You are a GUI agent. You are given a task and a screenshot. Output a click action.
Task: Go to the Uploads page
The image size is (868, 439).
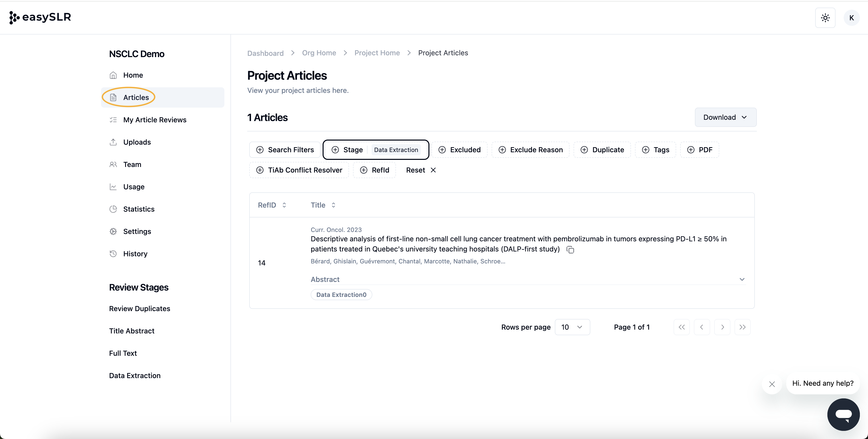point(162,142)
